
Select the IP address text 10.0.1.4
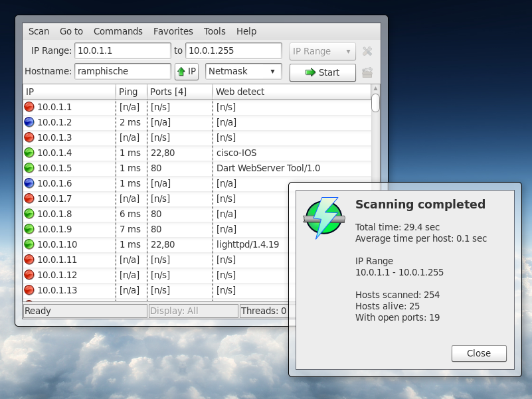[54, 153]
